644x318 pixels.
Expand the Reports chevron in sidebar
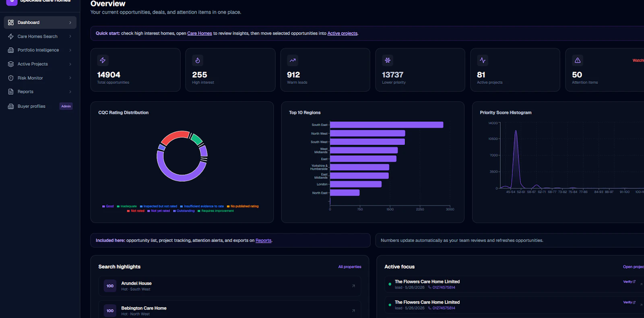(x=70, y=92)
